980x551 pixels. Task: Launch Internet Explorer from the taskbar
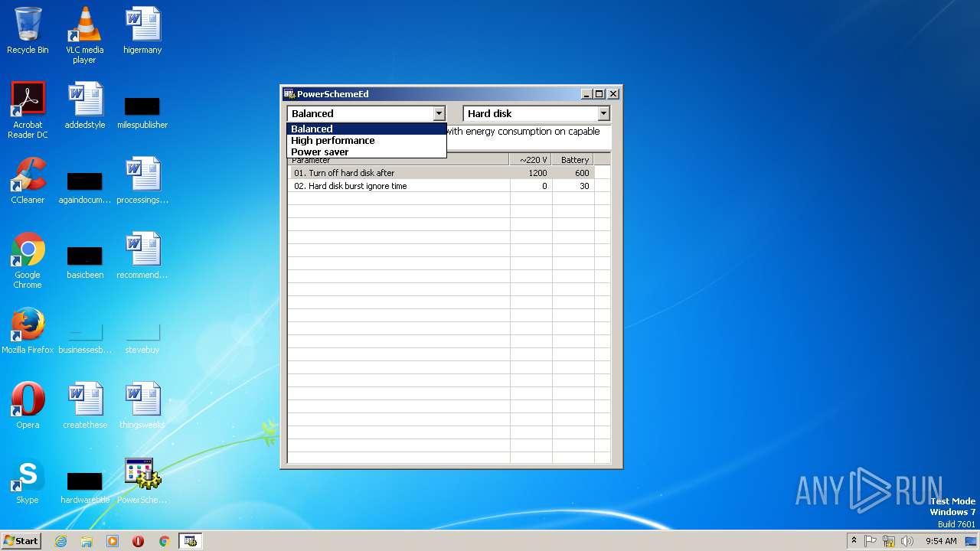[60, 541]
